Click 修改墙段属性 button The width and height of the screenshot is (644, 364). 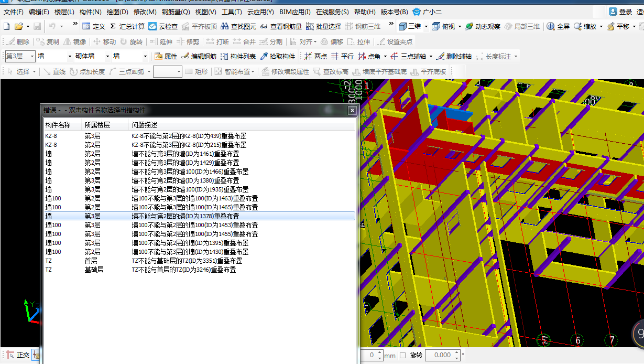[286, 71]
